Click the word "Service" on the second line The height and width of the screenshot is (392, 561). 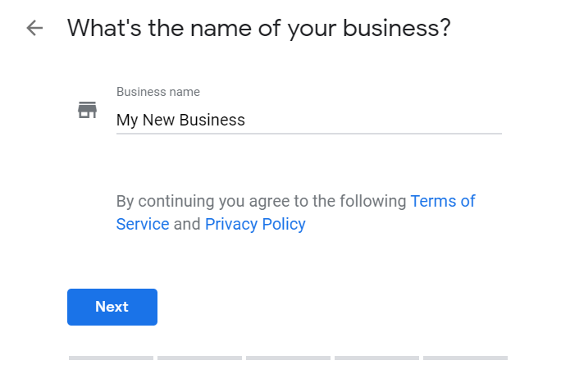pos(143,224)
